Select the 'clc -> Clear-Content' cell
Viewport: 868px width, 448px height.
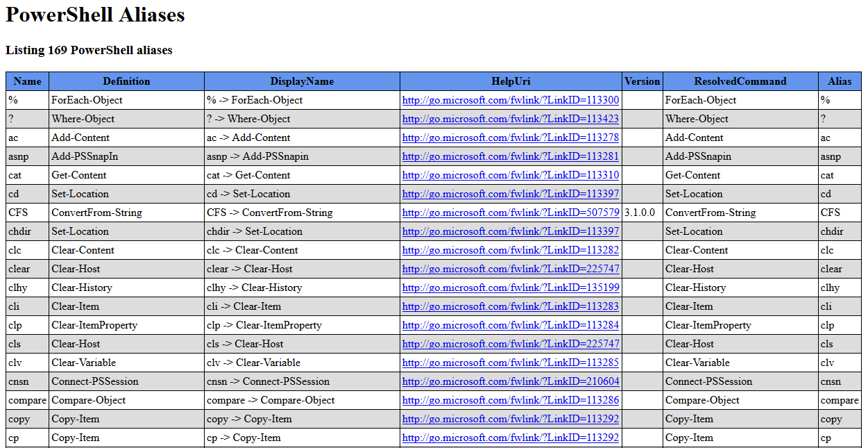(x=302, y=250)
